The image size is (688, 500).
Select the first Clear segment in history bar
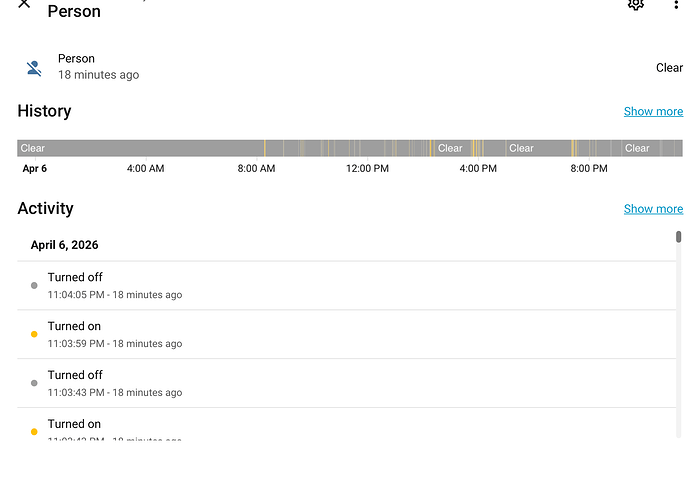[140, 148]
